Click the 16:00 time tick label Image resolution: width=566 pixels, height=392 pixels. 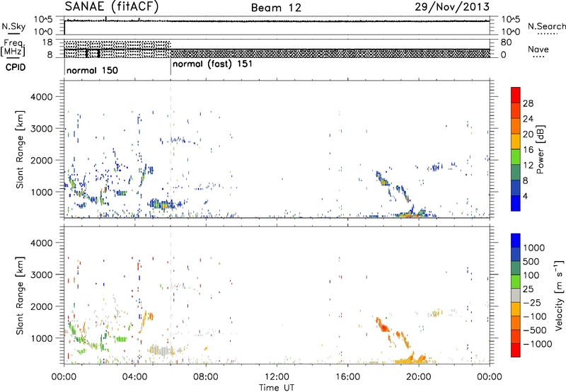(347, 377)
